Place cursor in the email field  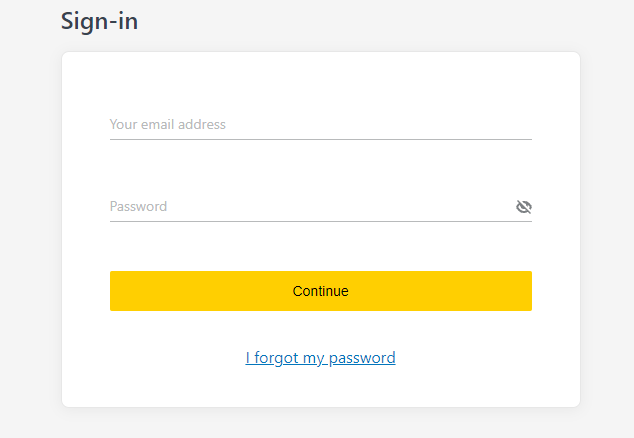[320, 125]
